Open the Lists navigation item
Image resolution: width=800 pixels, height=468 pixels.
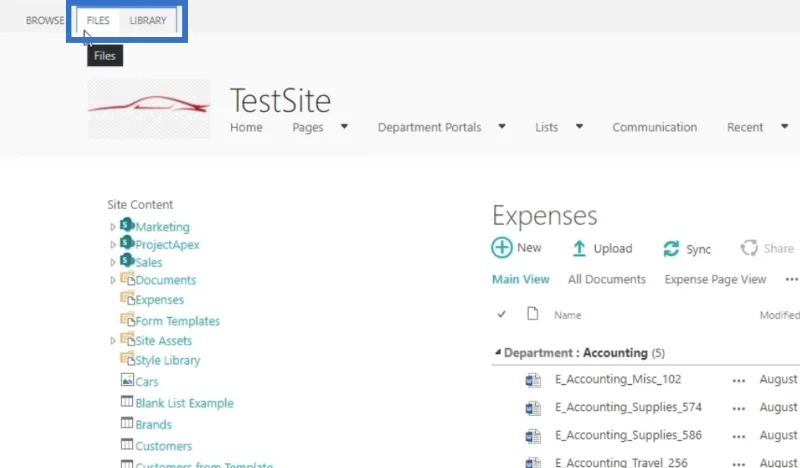coord(546,127)
